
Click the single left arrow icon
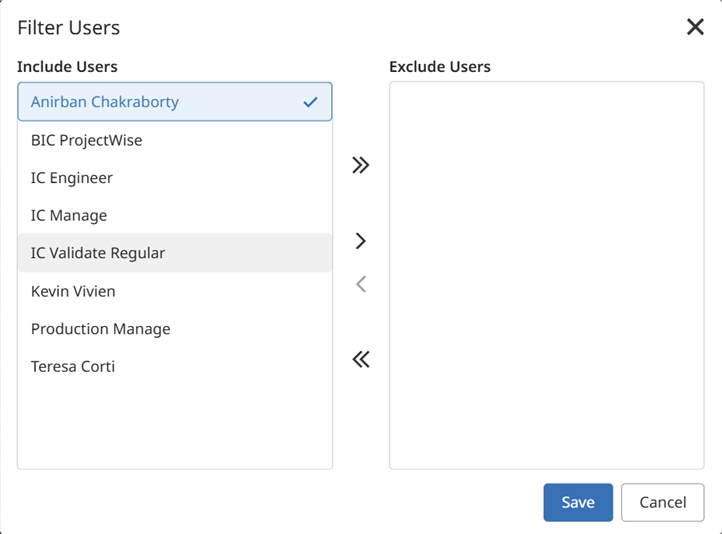[x=361, y=284]
